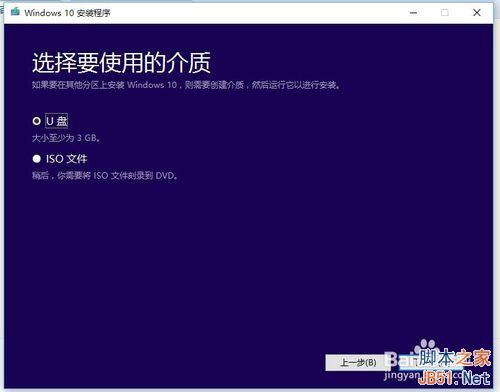This screenshot has width=500, height=392.
Task: Click the 大小至少为 3 GB text
Action: click(66, 138)
